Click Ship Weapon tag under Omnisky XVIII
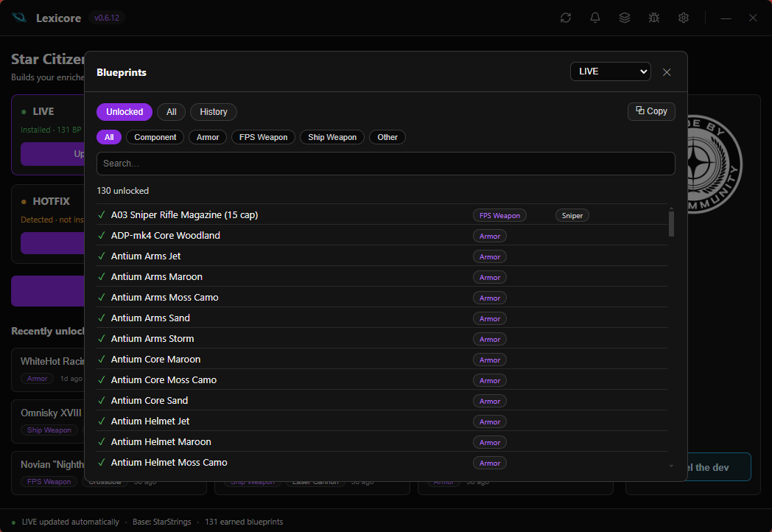The image size is (772, 532). click(x=49, y=430)
